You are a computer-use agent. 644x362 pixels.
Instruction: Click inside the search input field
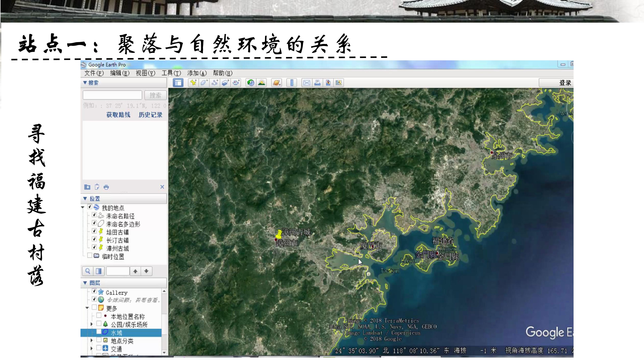pos(113,95)
